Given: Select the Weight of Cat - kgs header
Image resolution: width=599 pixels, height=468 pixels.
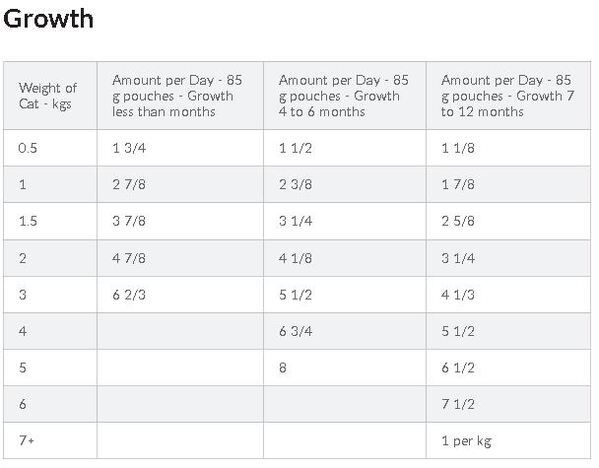Looking at the screenshot, I should (50, 96).
